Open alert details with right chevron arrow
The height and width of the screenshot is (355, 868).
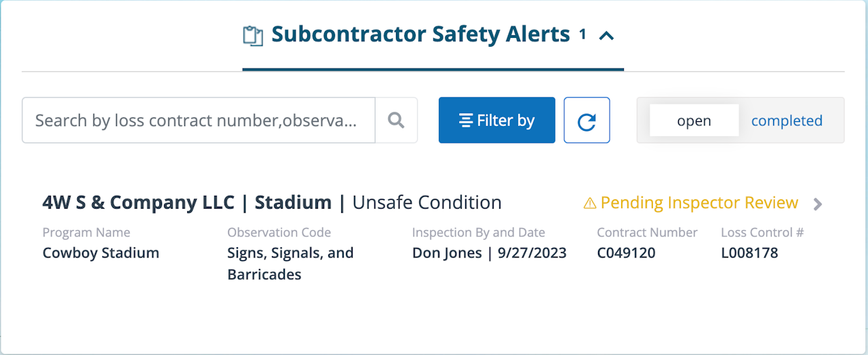[x=818, y=204]
